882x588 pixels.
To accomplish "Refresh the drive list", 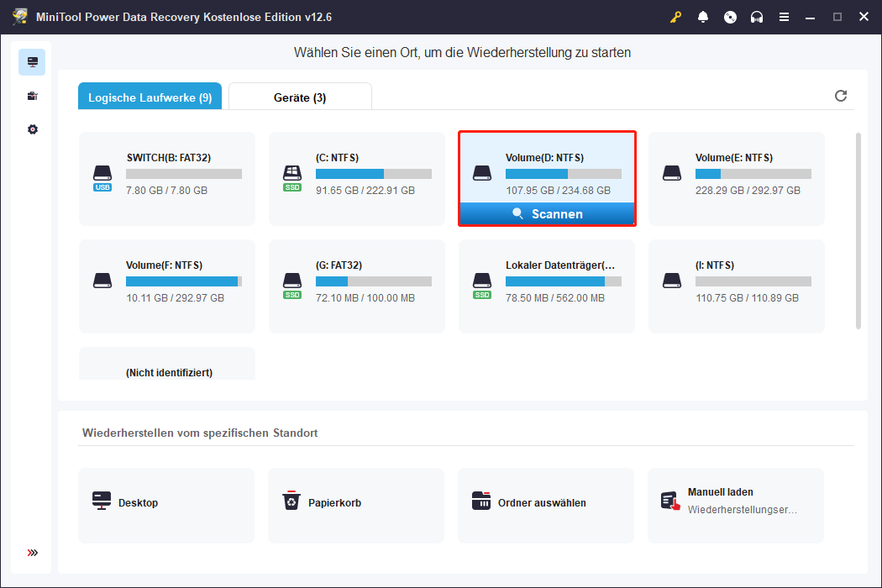I will pos(841,96).
